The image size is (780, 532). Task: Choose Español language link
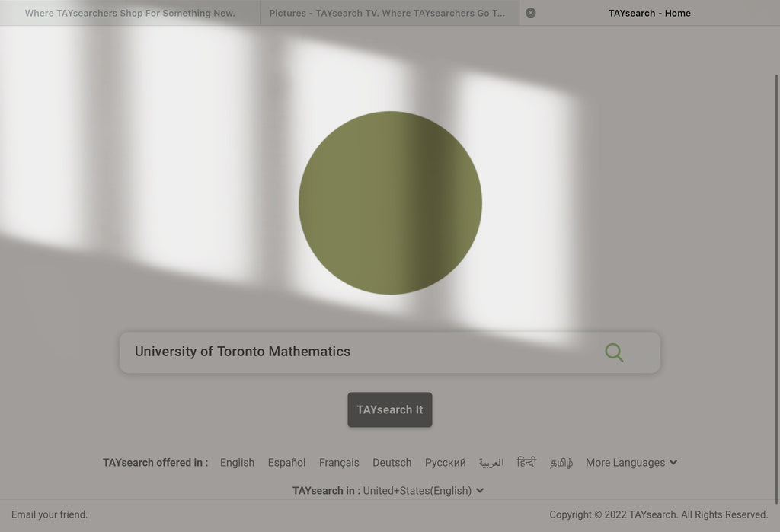[x=286, y=463]
